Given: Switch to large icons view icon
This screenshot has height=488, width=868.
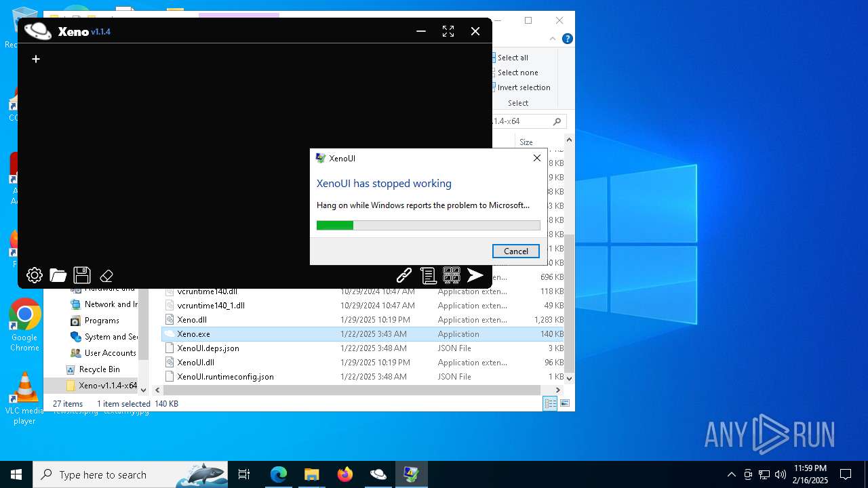Looking at the screenshot, I should pyautogui.click(x=564, y=403).
